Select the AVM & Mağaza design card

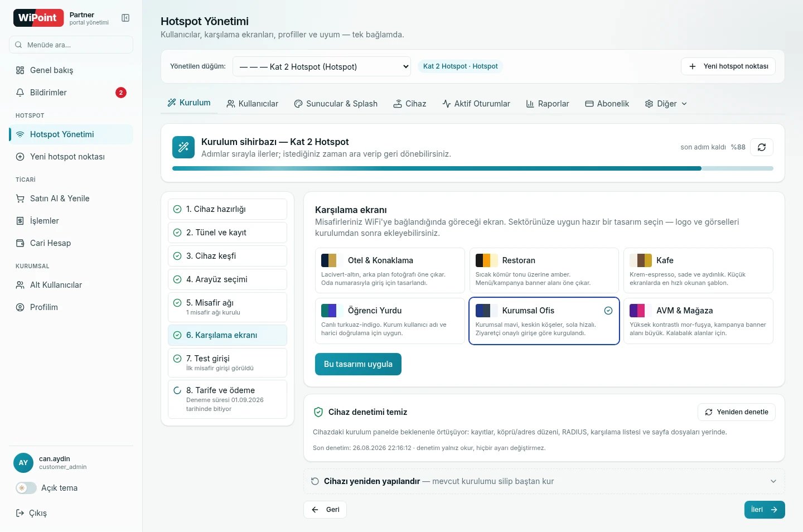[x=698, y=321]
